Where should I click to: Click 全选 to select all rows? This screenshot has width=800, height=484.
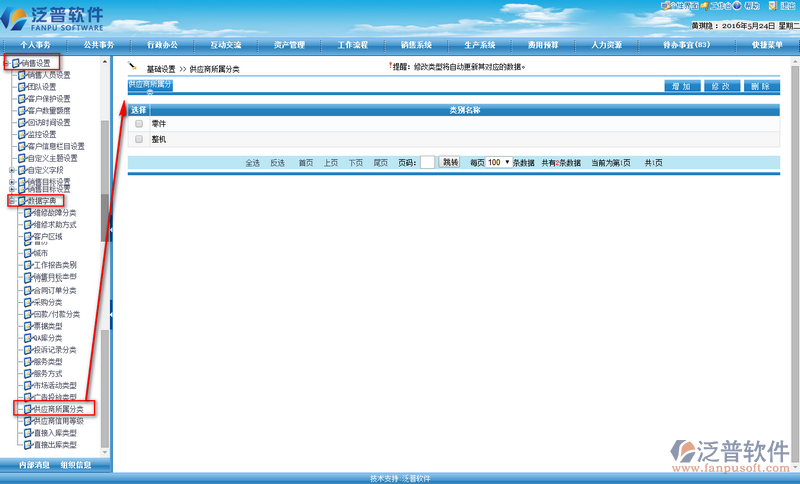click(x=253, y=162)
